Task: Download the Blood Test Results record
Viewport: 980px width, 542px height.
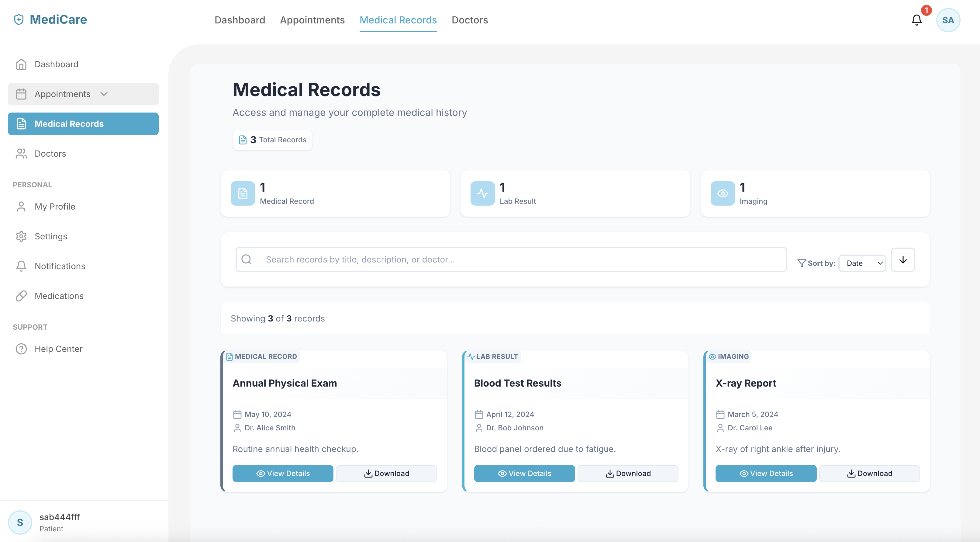Action: pyautogui.click(x=628, y=473)
